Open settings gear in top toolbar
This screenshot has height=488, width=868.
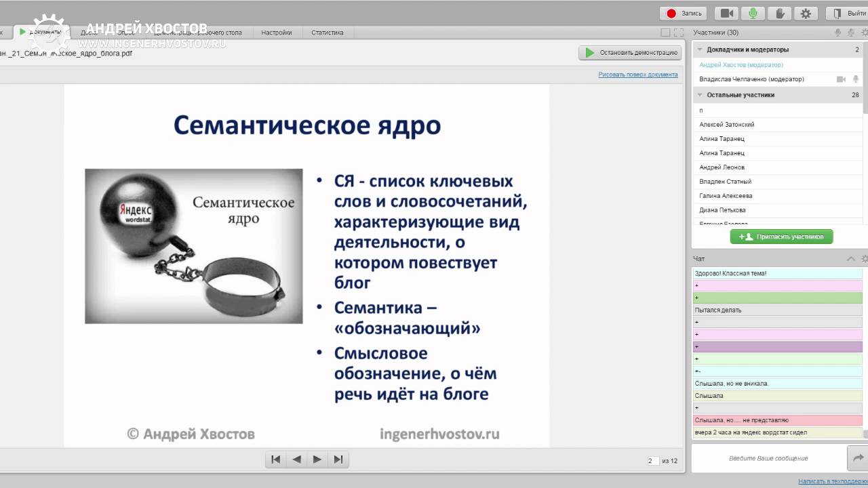point(806,13)
